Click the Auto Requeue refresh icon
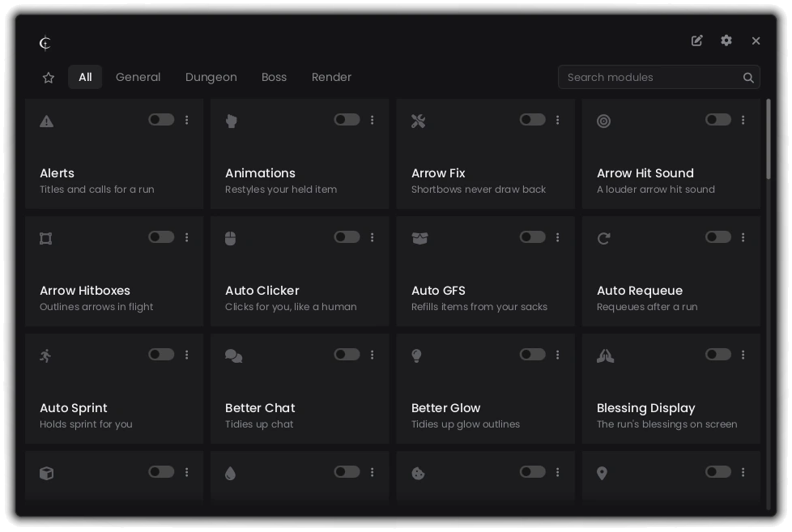The height and width of the screenshot is (532, 792). coord(603,238)
